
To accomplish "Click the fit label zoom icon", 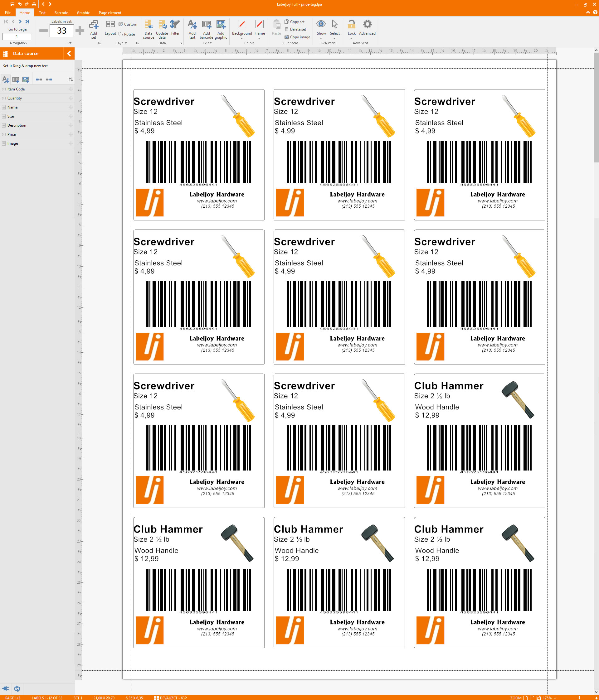I will click(x=538, y=698).
